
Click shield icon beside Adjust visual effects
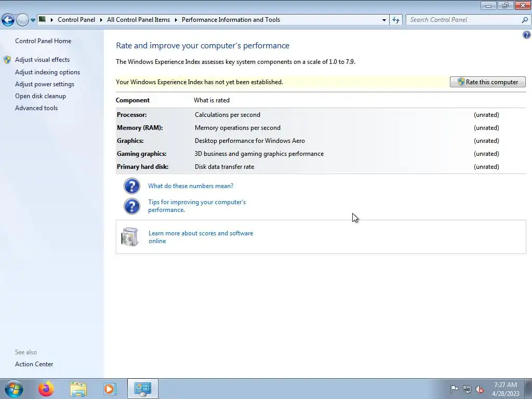click(x=7, y=60)
